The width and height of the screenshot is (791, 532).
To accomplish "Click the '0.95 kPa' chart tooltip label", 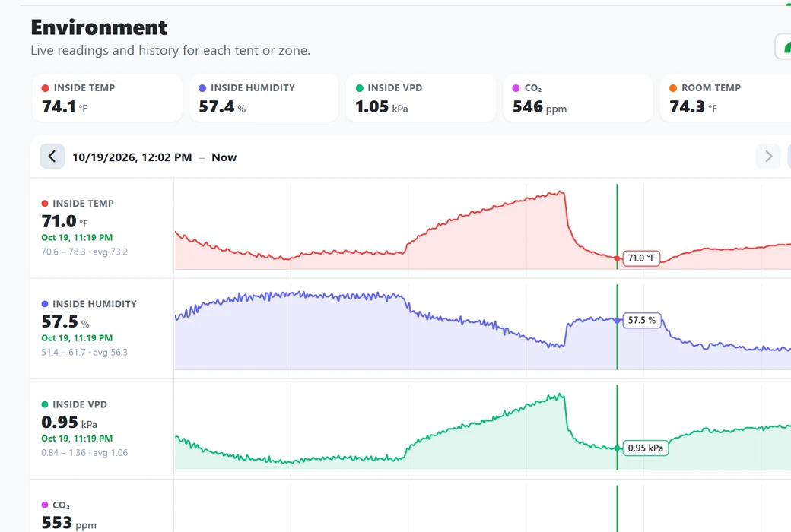I will (646, 448).
